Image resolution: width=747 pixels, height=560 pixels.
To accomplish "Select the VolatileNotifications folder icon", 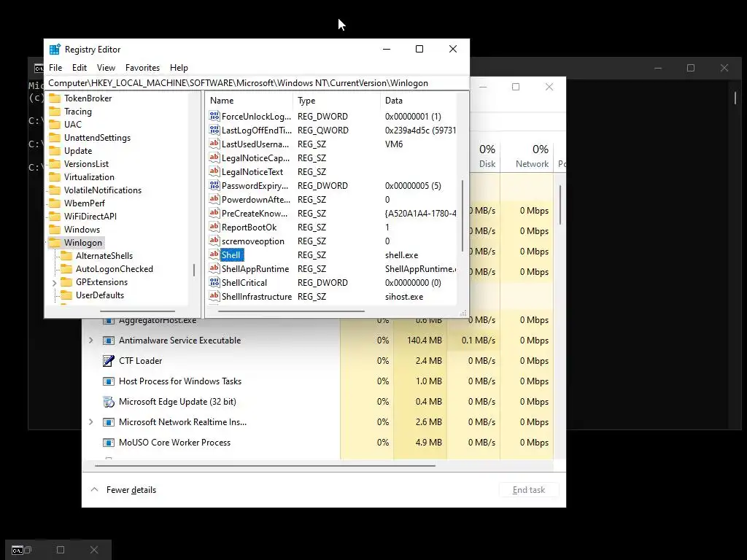I will coord(55,190).
